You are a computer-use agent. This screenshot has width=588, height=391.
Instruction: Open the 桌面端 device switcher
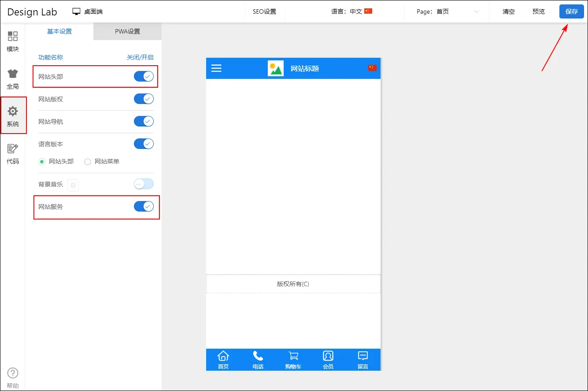88,12
